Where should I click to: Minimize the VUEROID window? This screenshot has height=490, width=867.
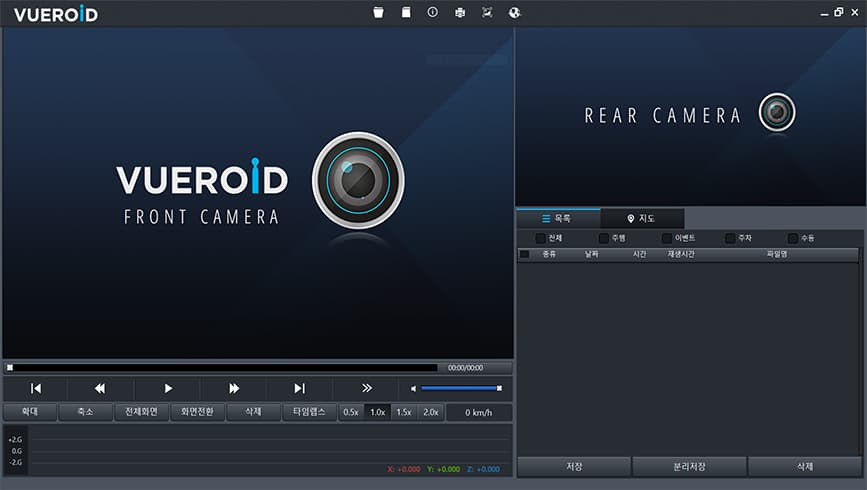coord(824,13)
